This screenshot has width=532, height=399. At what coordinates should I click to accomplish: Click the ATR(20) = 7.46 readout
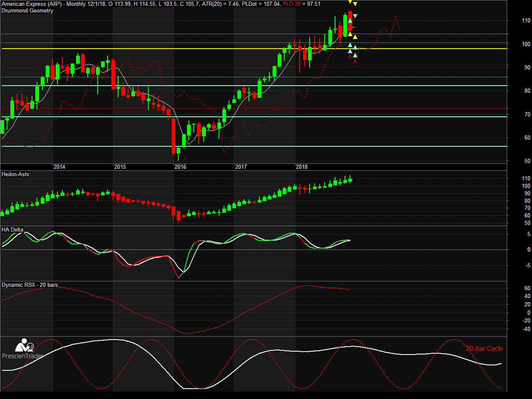[x=220, y=4]
